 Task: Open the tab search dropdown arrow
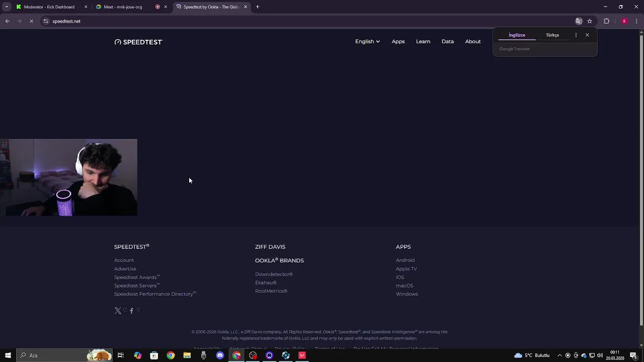[x=7, y=7]
